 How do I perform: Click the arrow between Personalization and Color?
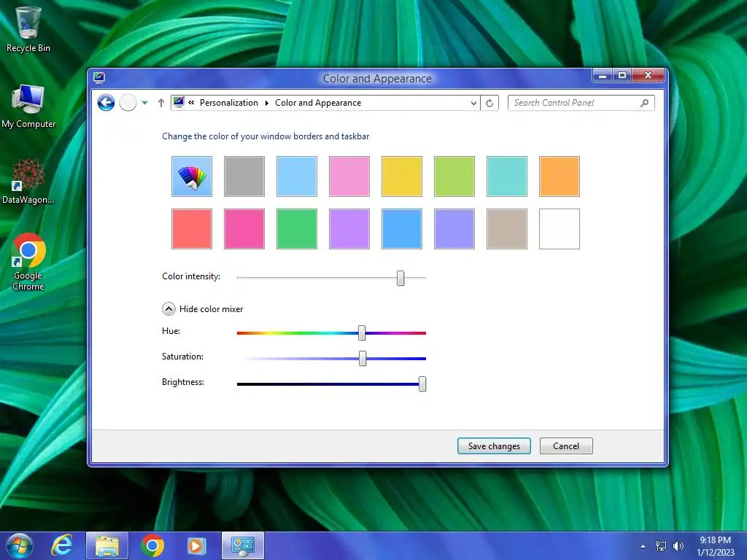tap(267, 103)
